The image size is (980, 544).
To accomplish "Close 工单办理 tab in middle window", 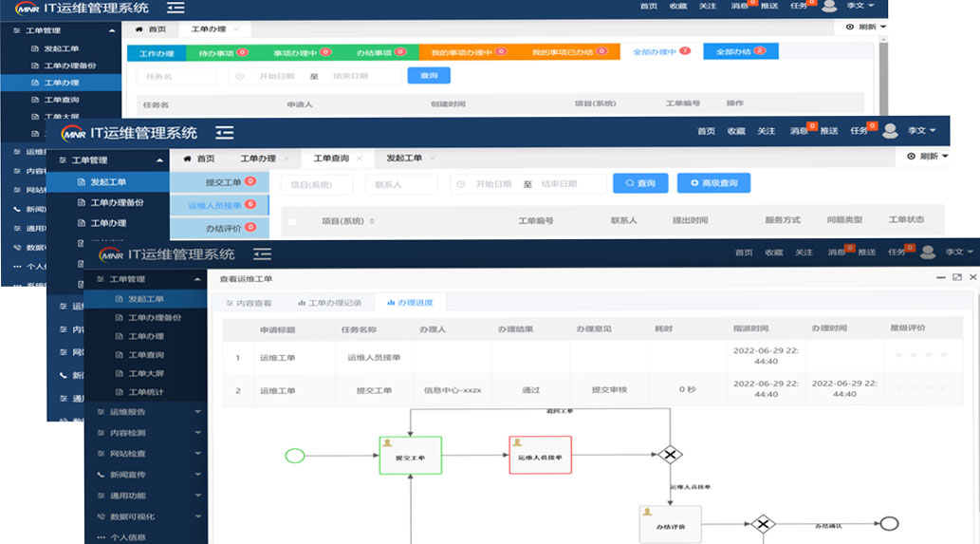I will 287,159.
